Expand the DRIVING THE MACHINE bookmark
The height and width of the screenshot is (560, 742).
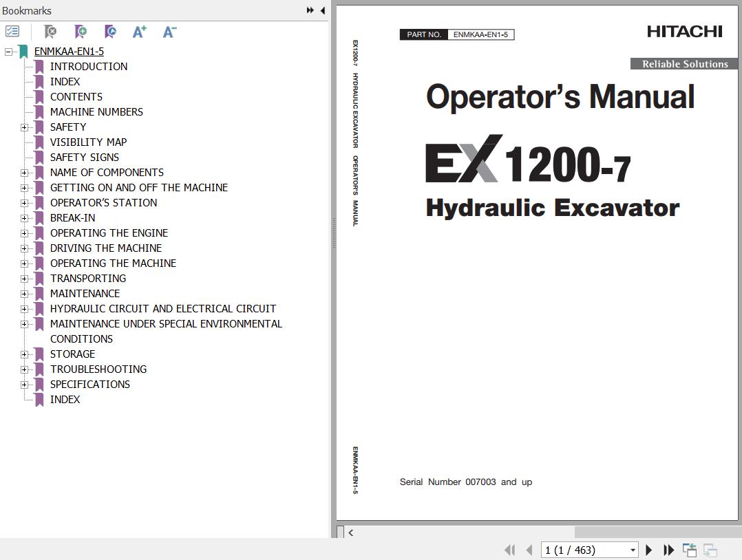pos(24,248)
